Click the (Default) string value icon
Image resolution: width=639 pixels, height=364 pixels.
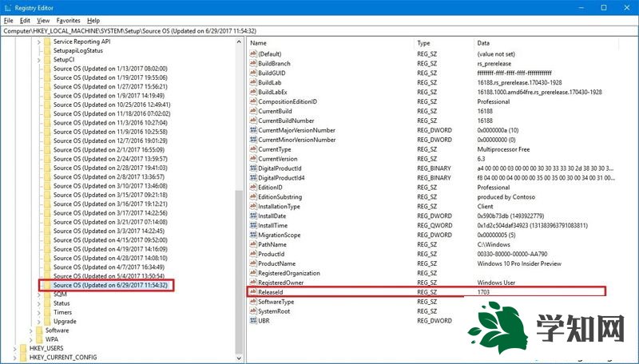coord(253,53)
